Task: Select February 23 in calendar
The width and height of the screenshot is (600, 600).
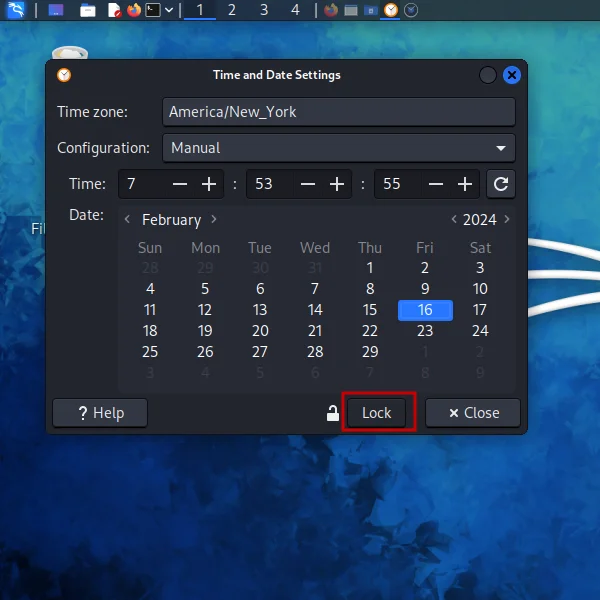Action: pyautogui.click(x=425, y=331)
